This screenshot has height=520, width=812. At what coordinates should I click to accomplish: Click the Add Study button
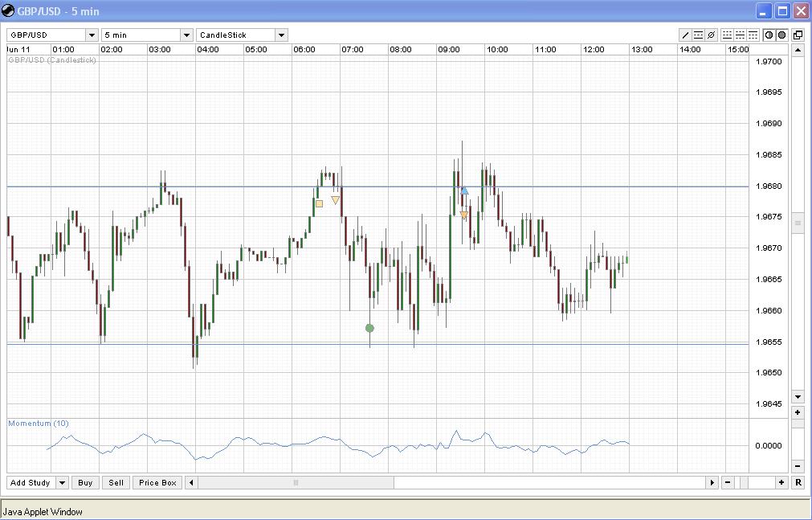point(31,483)
